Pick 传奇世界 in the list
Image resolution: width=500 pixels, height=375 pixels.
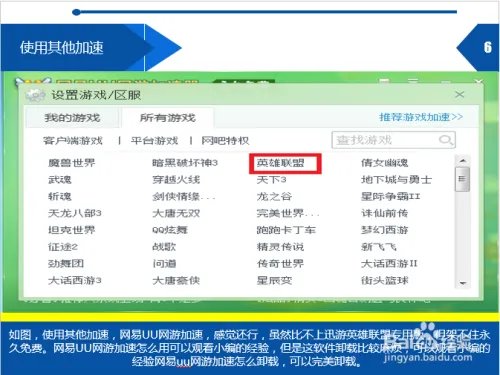point(280,264)
